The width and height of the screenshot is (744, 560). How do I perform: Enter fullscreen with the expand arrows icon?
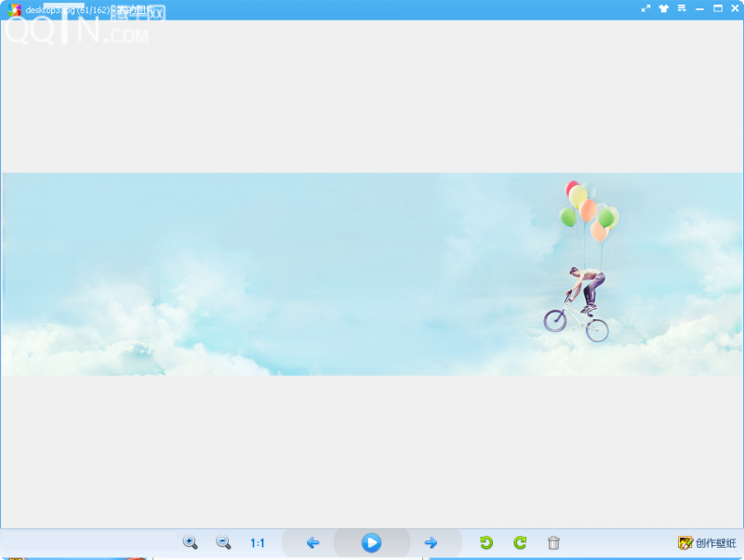pos(645,8)
